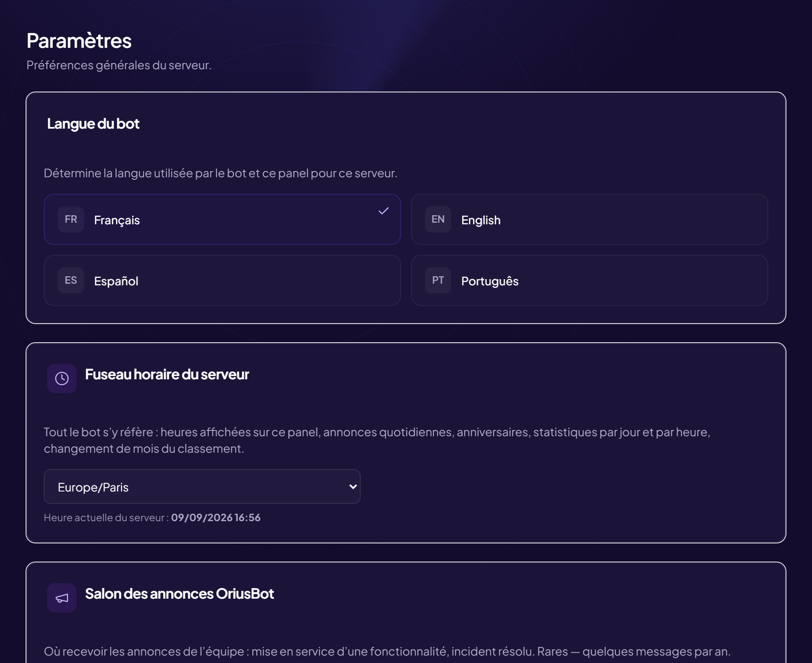Select the English language option

(589, 219)
